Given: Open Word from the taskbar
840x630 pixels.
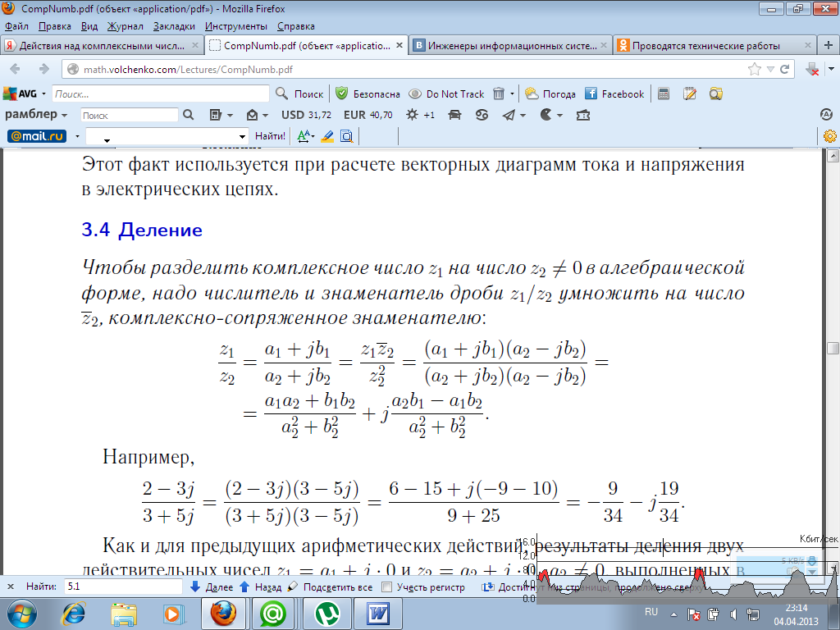Looking at the screenshot, I should [x=377, y=614].
